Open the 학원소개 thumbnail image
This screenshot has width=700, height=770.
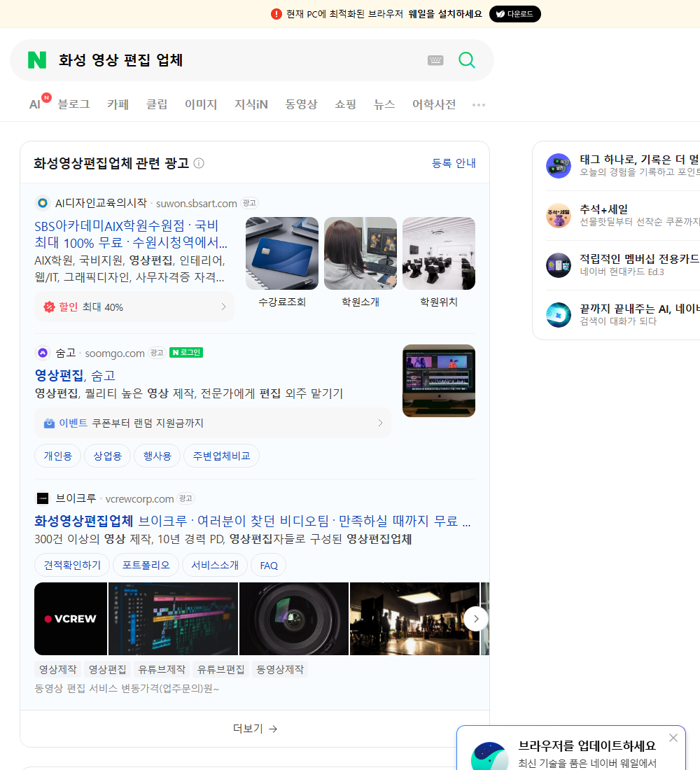(x=360, y=253)
